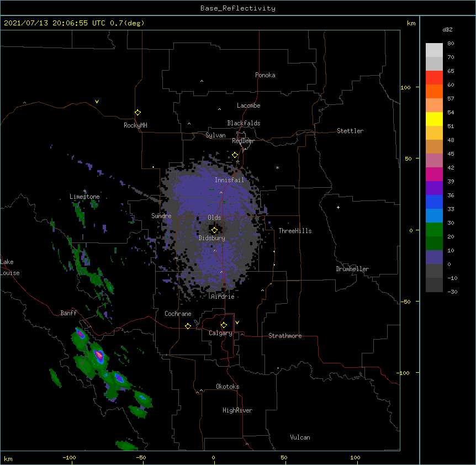The image size is (476, 465).
Task: Select the radar site diamond between Olds and Didsbury
Action: [214, 230]
